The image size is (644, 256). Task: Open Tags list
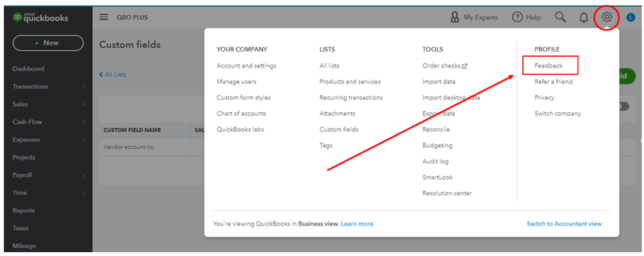(326, 146)
